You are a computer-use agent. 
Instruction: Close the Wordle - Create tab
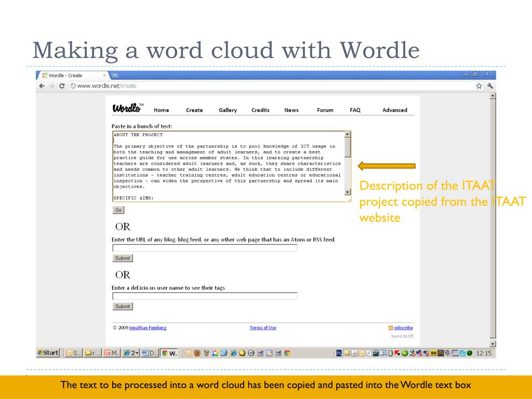pos(104,75)
